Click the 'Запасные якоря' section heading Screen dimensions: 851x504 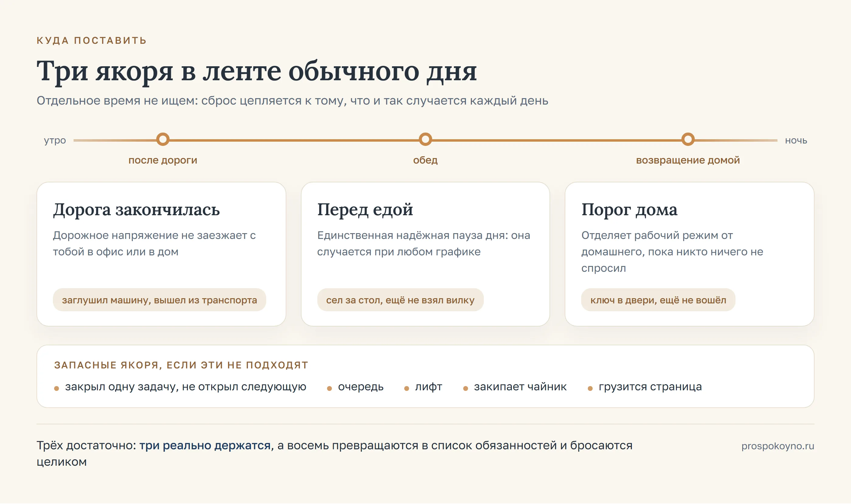[x=181, y=365]
